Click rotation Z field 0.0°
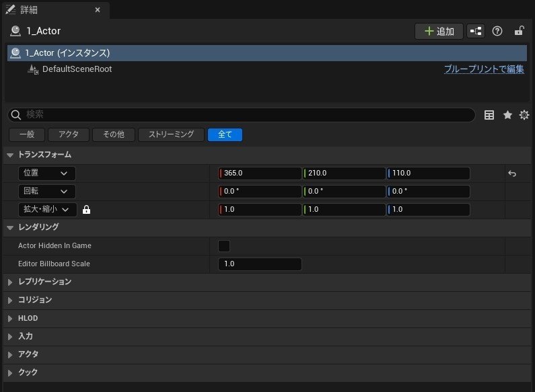 click(428, 191)
